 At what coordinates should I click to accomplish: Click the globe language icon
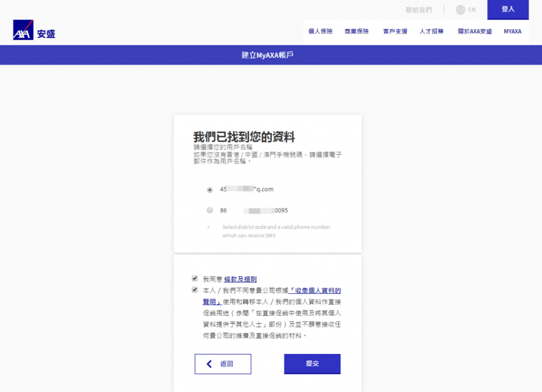[x=460, y=10]
